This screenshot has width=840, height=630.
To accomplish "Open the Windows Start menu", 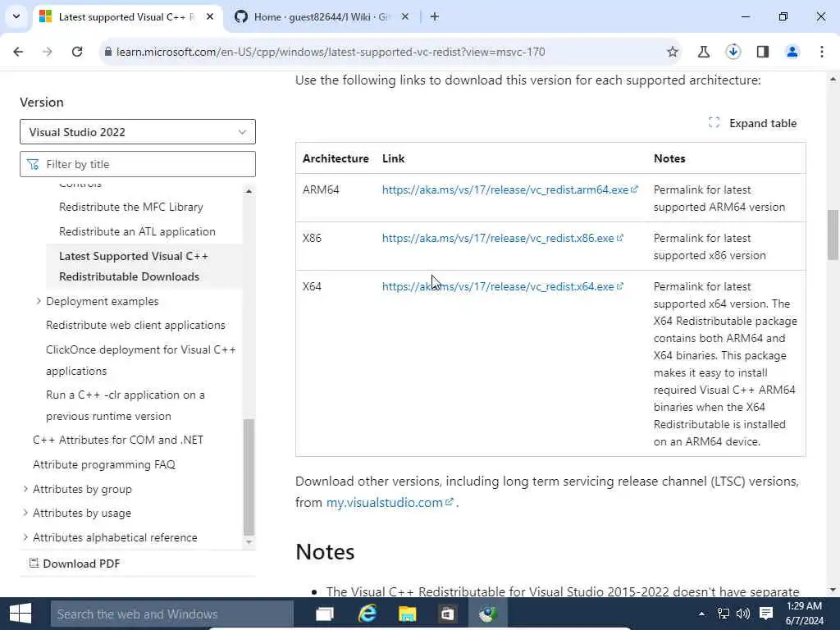I will (x=21, y=614).
